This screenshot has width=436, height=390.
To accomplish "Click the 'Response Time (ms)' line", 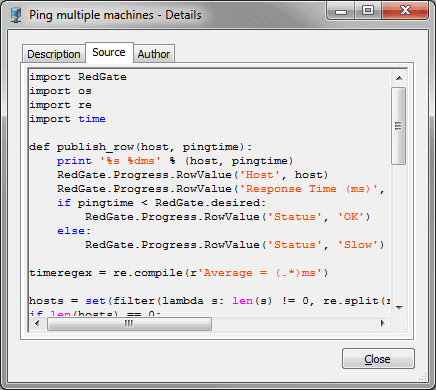I will [221, 189].
